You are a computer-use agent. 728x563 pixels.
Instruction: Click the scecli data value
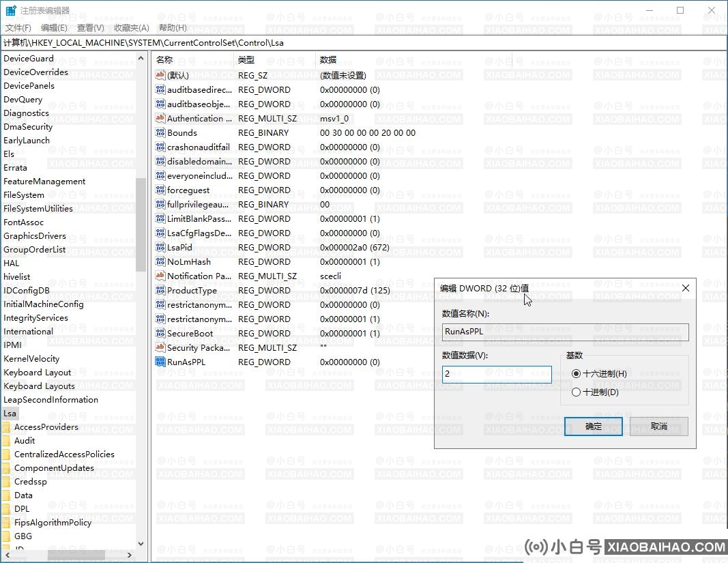pyautogui.click(x=331, y=276)
